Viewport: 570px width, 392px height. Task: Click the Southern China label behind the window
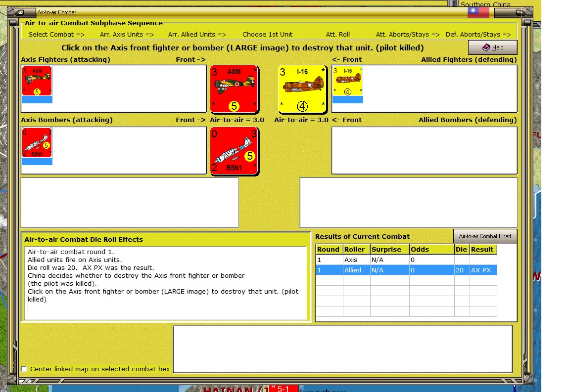pyautogui.click(x=485, y=4)
